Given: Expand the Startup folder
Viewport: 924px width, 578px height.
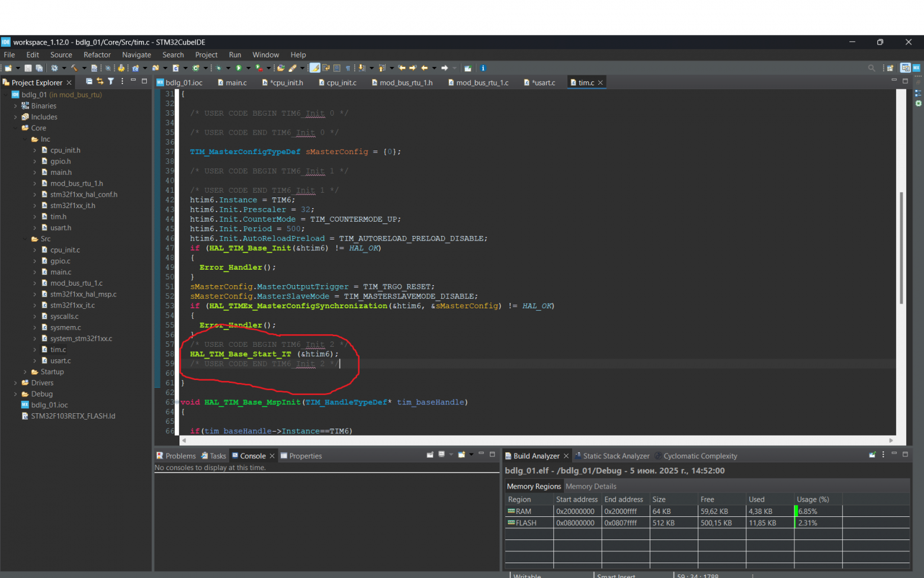Looking at the screenshot, I should (x=25, y=372).
